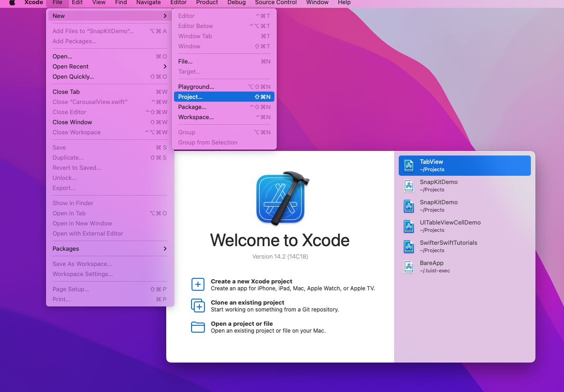Select the UITableViewCellDemo recent project

(x=465, y=226)
